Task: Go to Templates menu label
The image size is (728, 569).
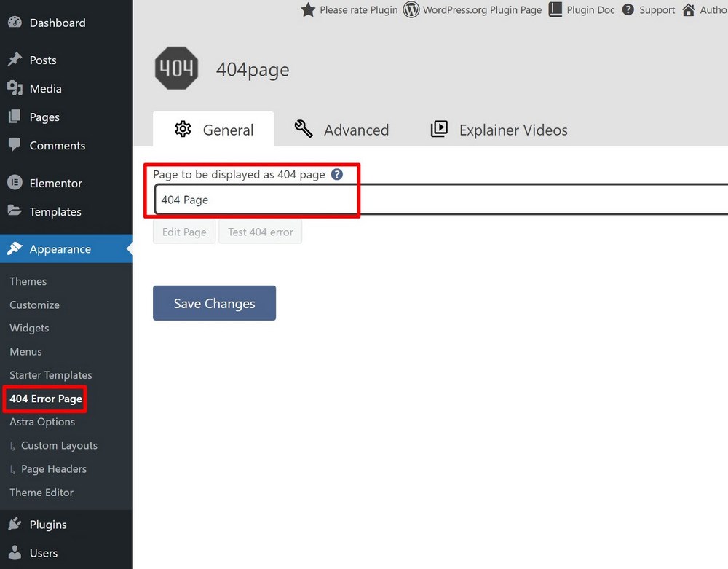Action: (x=56, y=212)
